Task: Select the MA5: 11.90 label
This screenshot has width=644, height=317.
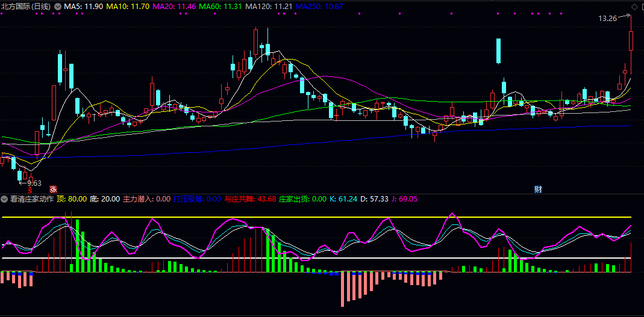Action: click(83, 7)
